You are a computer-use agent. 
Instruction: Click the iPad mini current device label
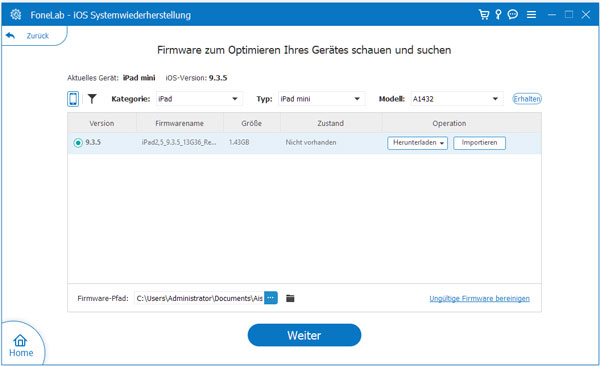tap(139, 78)
